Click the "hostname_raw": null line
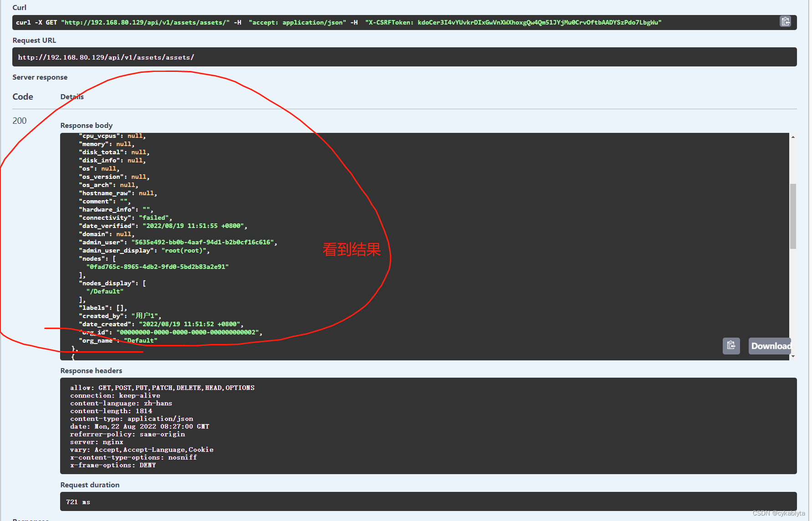This screenshot has width=812, height=521. tap(117, 193)
